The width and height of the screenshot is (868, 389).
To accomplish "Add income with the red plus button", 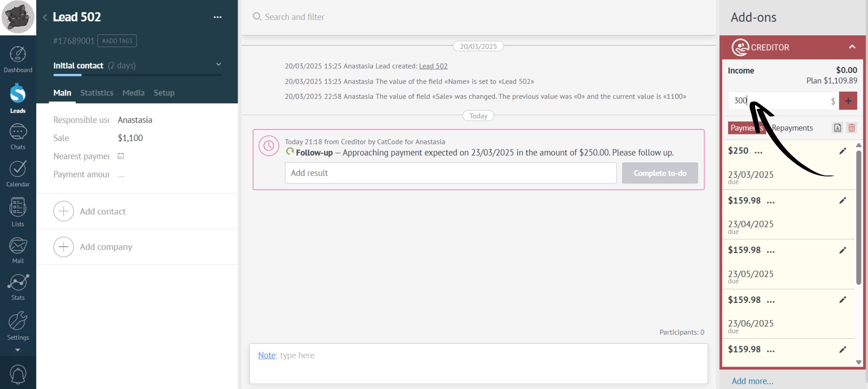I will pos(848,101).
